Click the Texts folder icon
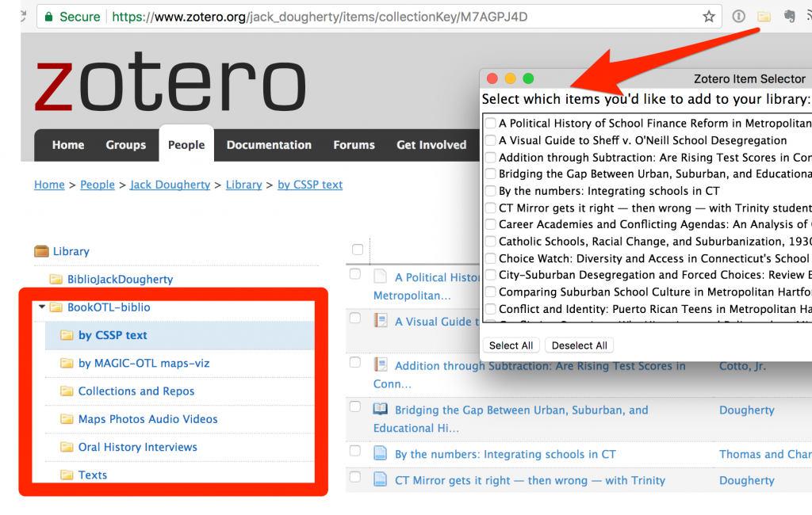 pyautogui.click(x=67, y=475)
